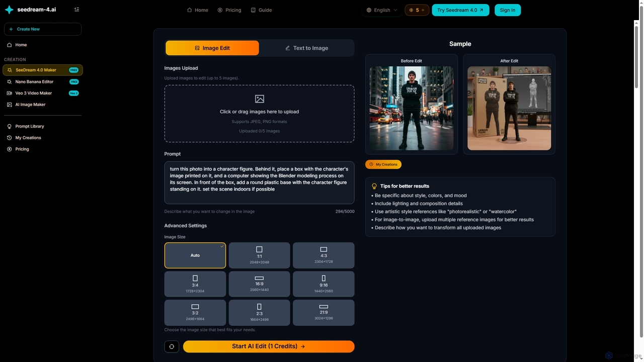Open the Before Edit sample image
644x362 pixels.
pos(412,108)
